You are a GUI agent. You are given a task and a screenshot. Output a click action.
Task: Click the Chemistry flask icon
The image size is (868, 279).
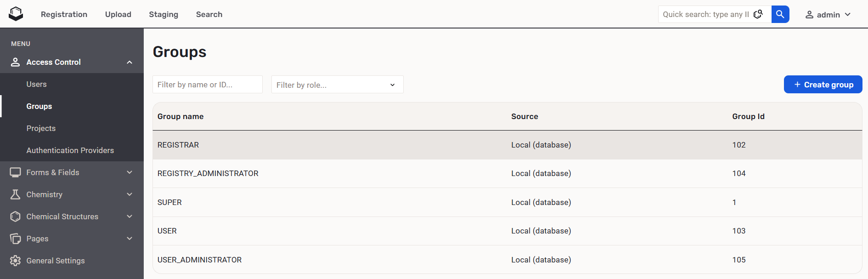click(15, 194)
